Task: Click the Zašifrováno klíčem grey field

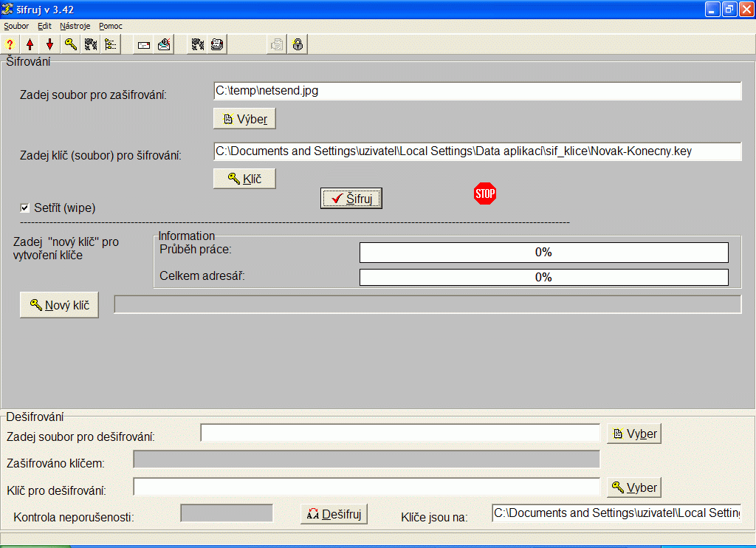Action: [366, 459]
